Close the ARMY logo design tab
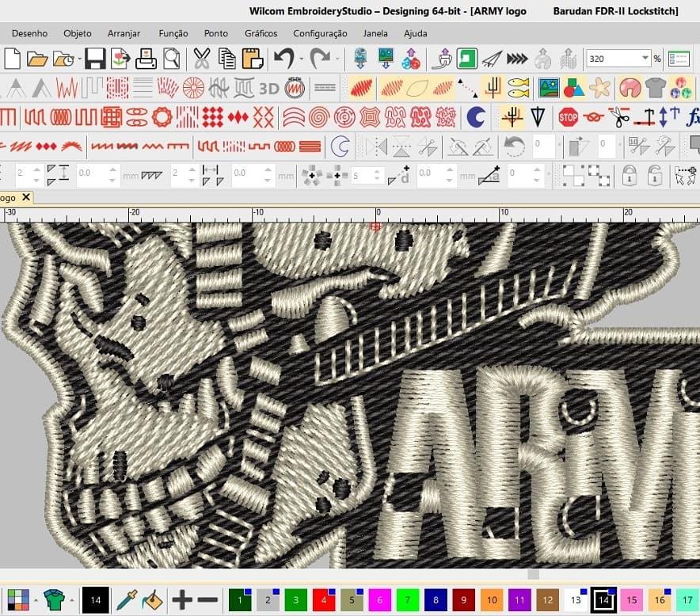 coord(26,197)
